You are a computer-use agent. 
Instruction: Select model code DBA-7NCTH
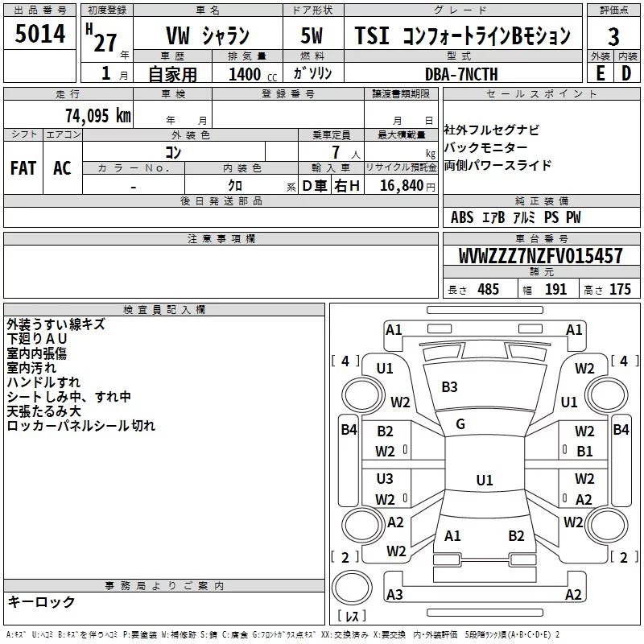point(461,75)
